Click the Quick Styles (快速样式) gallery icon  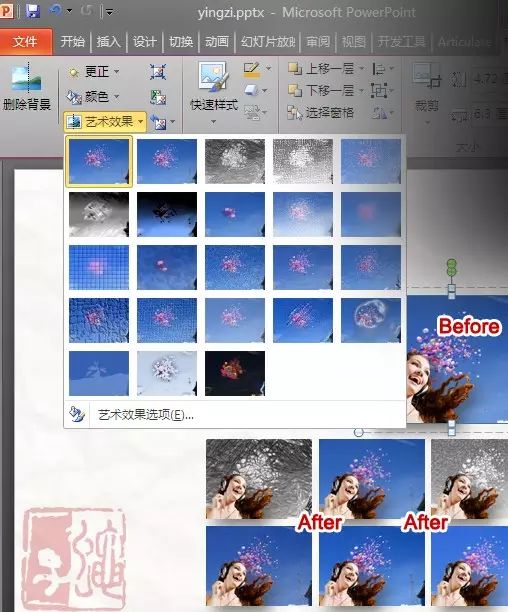(x=213, y=77)
